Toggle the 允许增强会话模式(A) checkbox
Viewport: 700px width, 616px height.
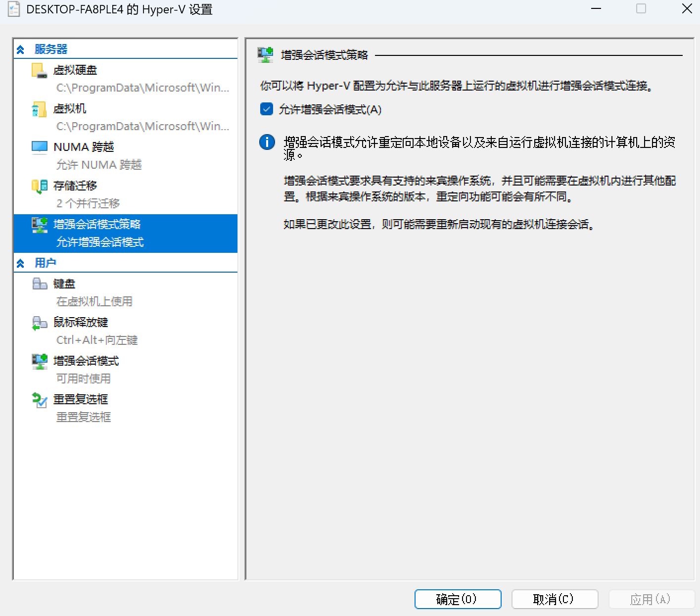pos(267,109)
